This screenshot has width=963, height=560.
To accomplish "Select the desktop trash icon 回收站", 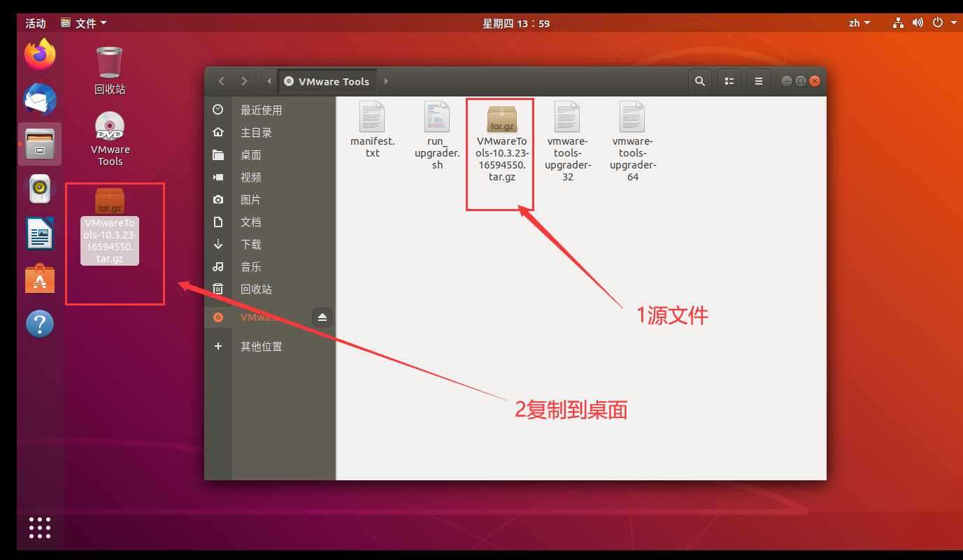I will coord(110,70).
